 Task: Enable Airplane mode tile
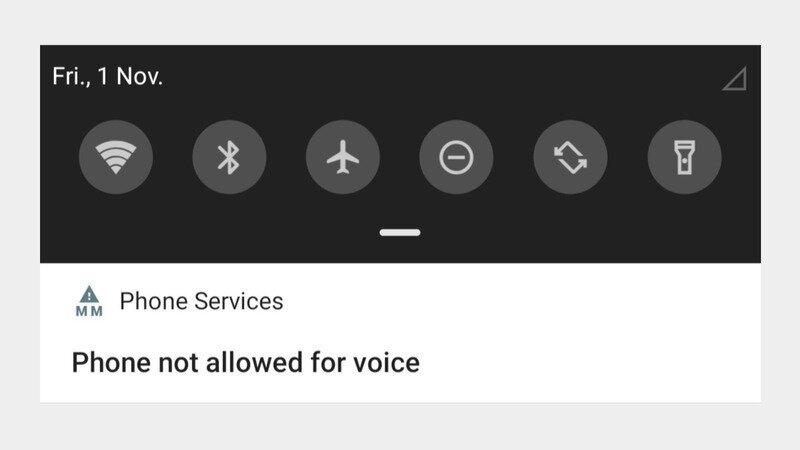(x=343, y=157)
